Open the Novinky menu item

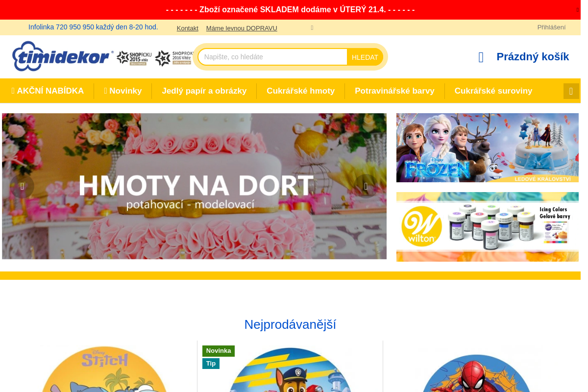(x=123, y=91)
